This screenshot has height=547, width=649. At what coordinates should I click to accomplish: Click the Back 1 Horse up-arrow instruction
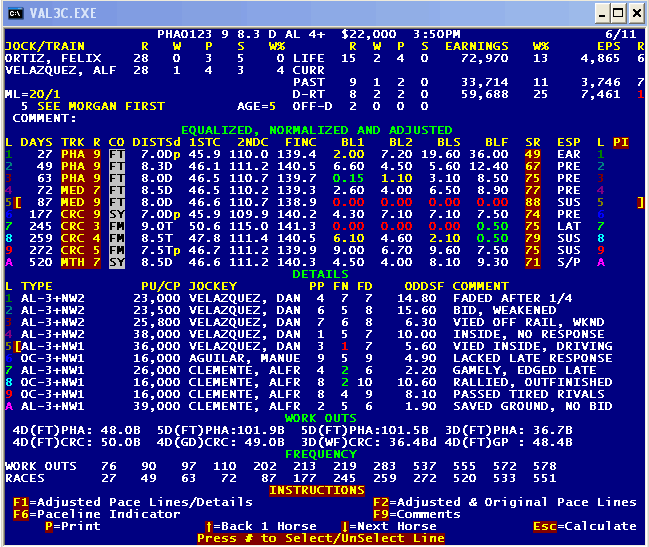click(x=261, y=526)
